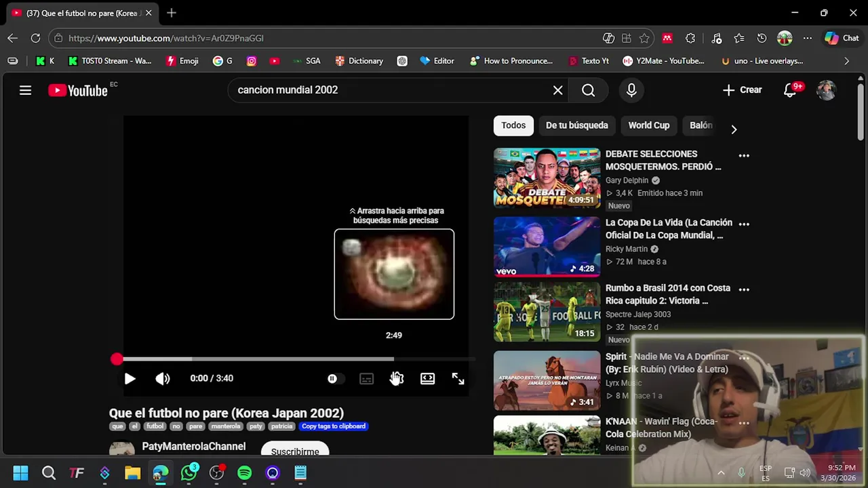
Task: Click Copy tags to clipboard
Action: tap(334, 426)
